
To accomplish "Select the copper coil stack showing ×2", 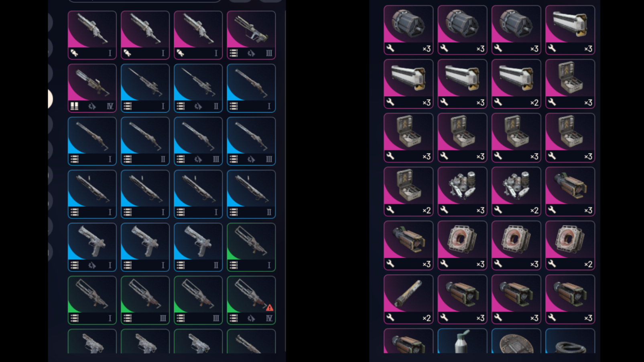I will coord(570,245).
